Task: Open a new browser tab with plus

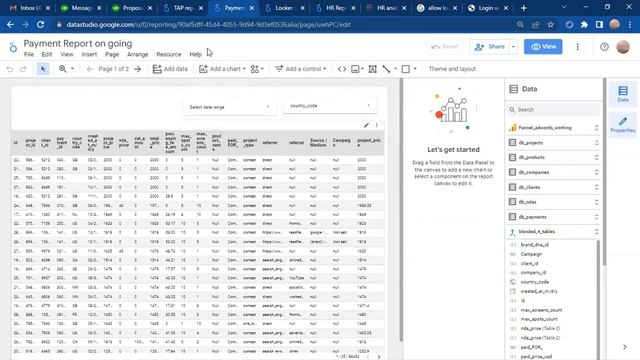Action: point(524,8)
